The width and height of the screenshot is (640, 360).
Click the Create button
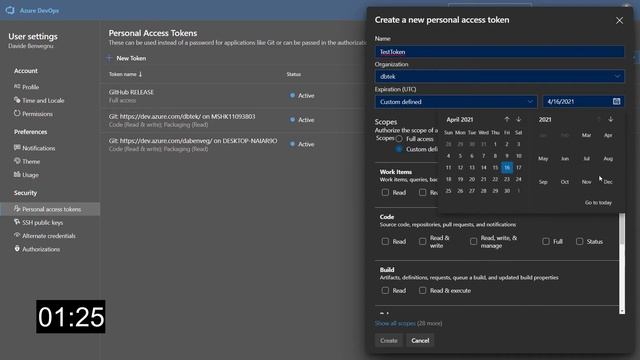[389, 340]
